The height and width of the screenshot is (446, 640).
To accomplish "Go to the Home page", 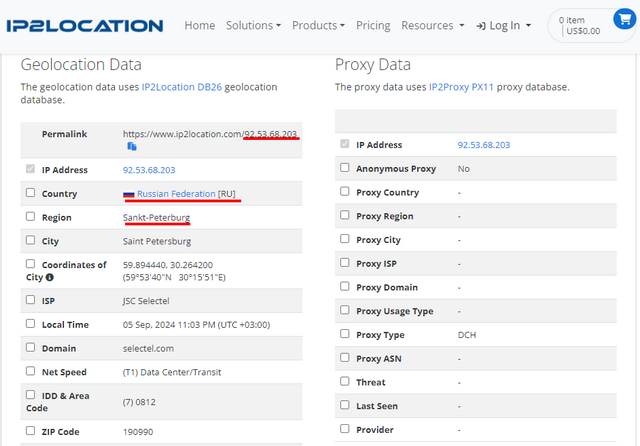I will 200,25.
